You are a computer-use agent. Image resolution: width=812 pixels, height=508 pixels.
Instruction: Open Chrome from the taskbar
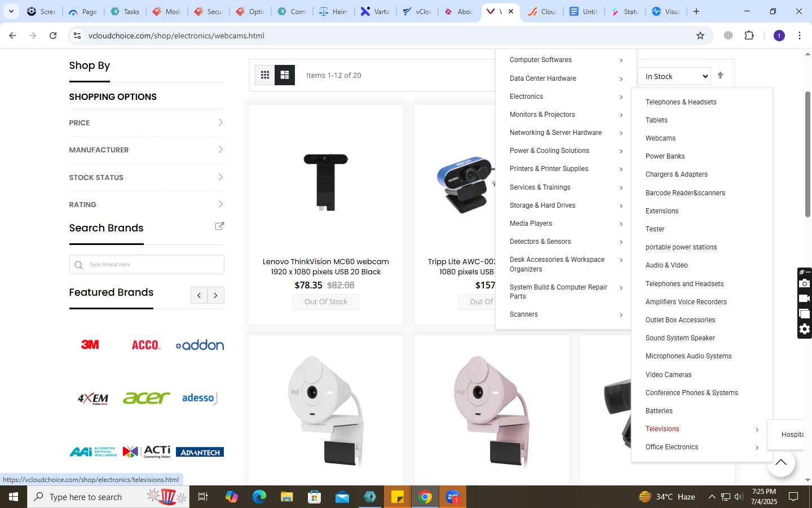[425, 497]
